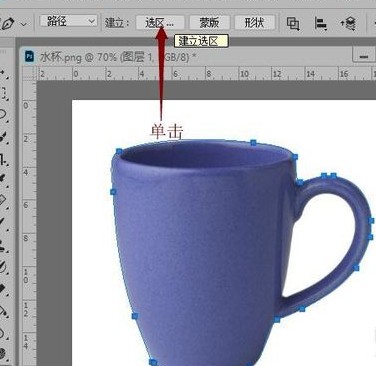Click the path anchor at cup rim top

click(x=253, y=143)
